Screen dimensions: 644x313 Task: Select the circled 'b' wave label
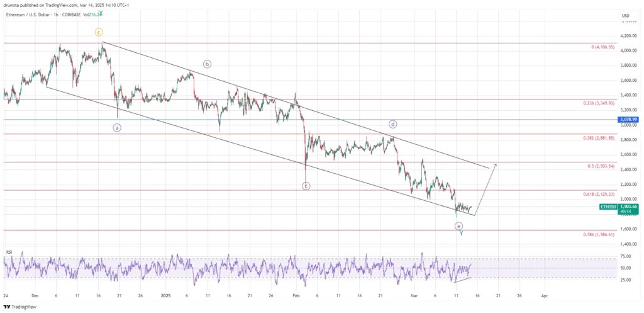pos(207,64)
